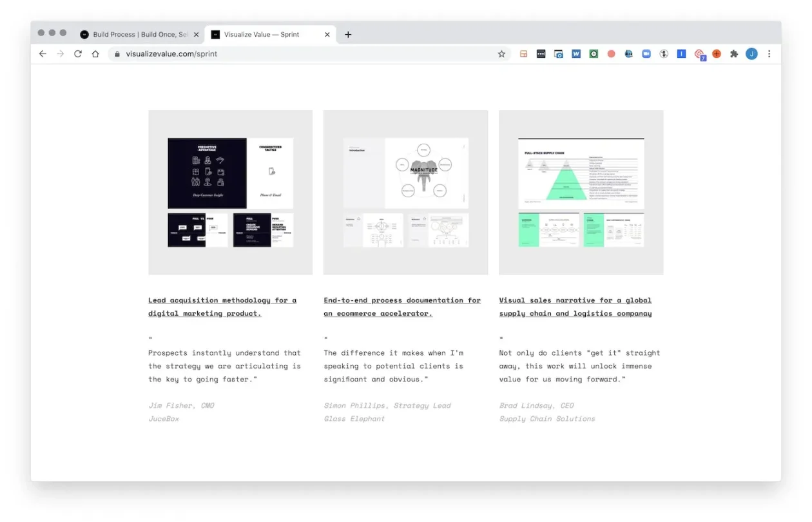Go to the browser home page
The height and width of the screenshot is (522, 812).
pos(95,54)
